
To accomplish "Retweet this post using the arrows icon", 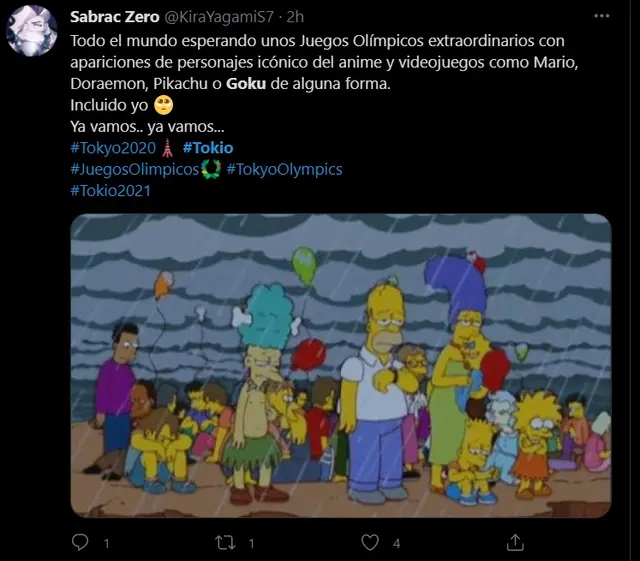I will tap(225, 543).
